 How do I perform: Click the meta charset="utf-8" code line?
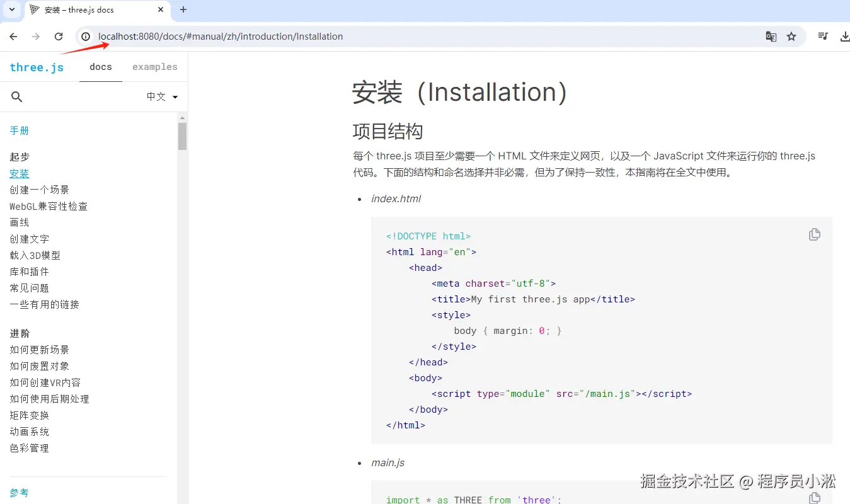(x=493, y=283)
